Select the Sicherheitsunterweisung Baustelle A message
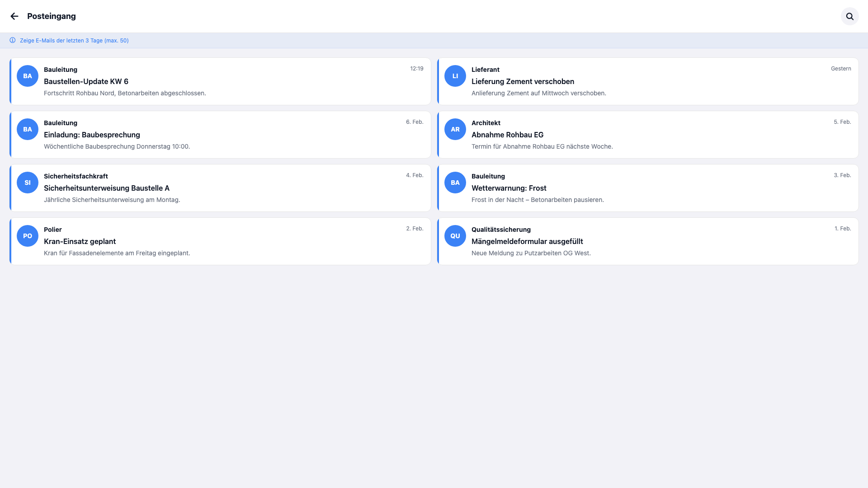 [107, 188]
